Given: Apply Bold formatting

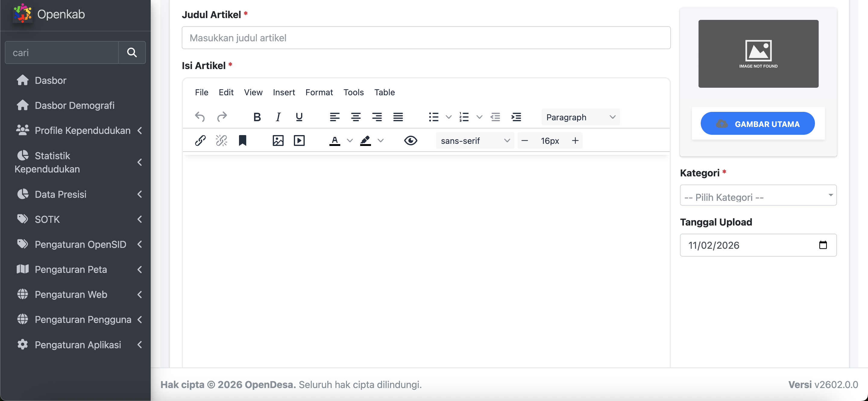Looking at the screenshot, I should click(x=257, y=117).
